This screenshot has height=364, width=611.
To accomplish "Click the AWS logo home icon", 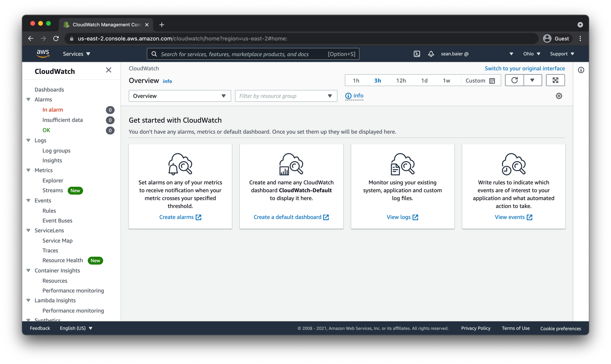I will (x=43, y=54).
